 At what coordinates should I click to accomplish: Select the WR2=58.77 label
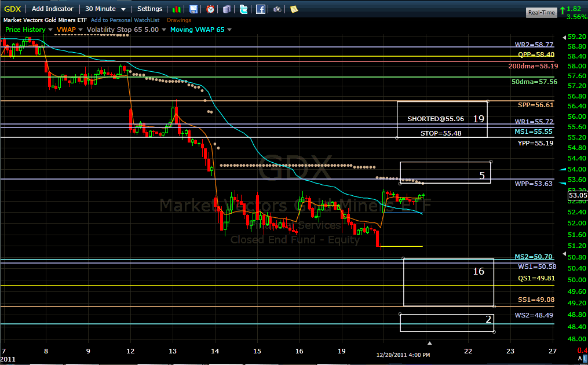point(534,45)
